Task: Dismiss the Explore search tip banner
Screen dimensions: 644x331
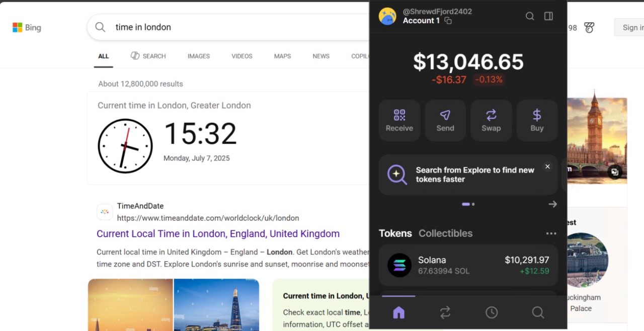Action: [x=547, y=167]
